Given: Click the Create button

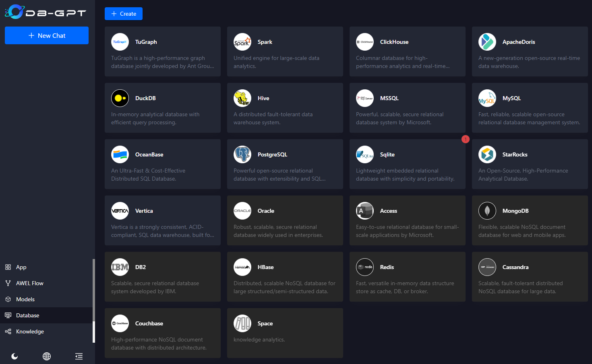Looking at the screenshot, I should click(124, 14).
